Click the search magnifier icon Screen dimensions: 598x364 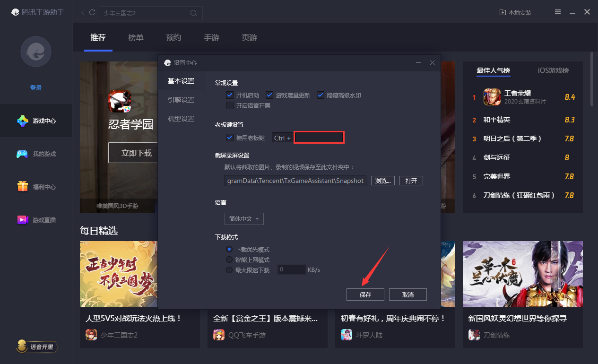click(x=193, y=13)
